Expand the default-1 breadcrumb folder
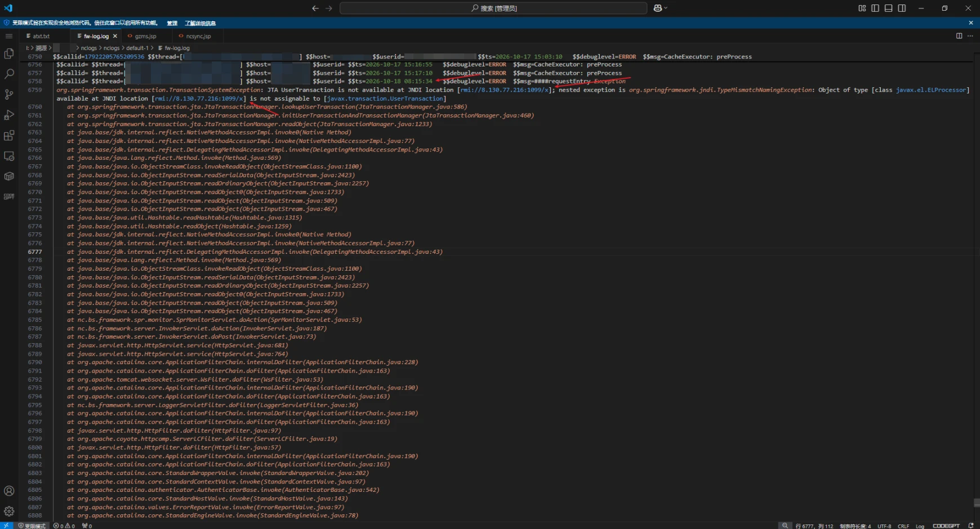The image size is (980, 529). coord(137,48)
